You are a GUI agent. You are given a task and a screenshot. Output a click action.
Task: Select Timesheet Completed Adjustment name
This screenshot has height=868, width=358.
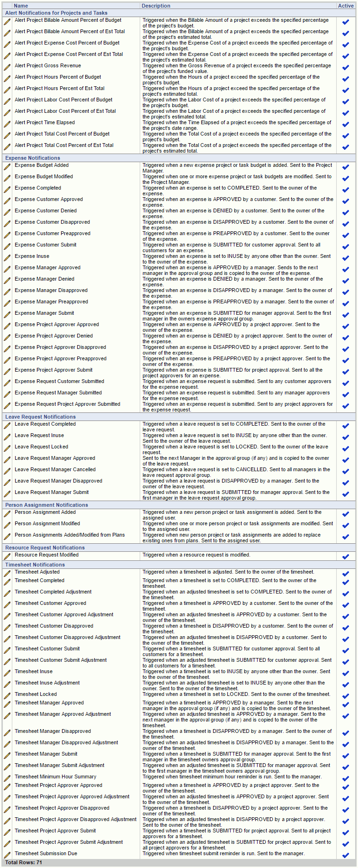point(53,592)
